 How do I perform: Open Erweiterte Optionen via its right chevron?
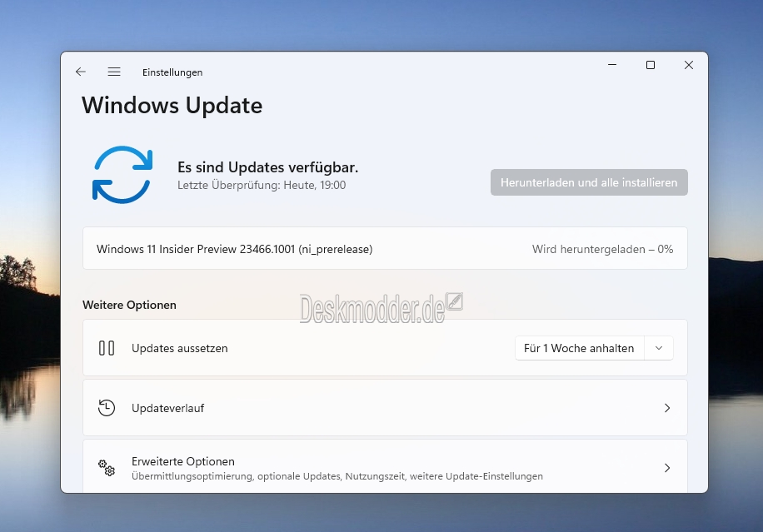(667, 468)
